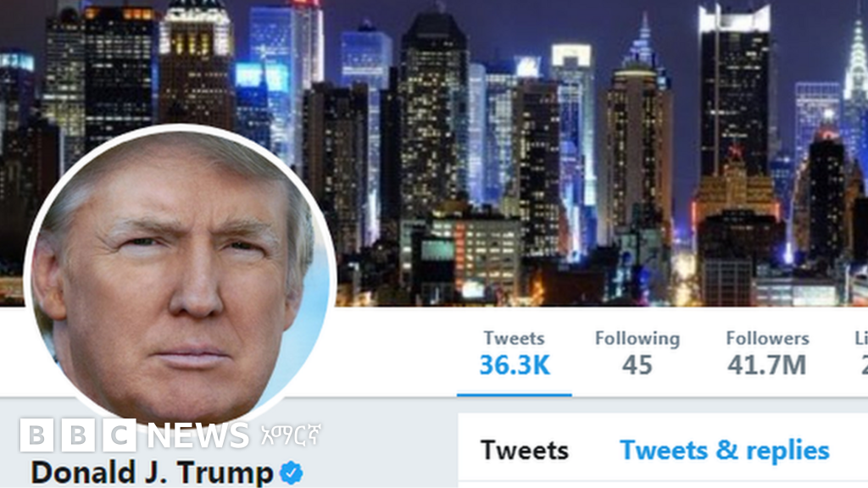Open the partially visible Likes stat
The height and width of the screenshot is (488, 868).
[861, 353]
